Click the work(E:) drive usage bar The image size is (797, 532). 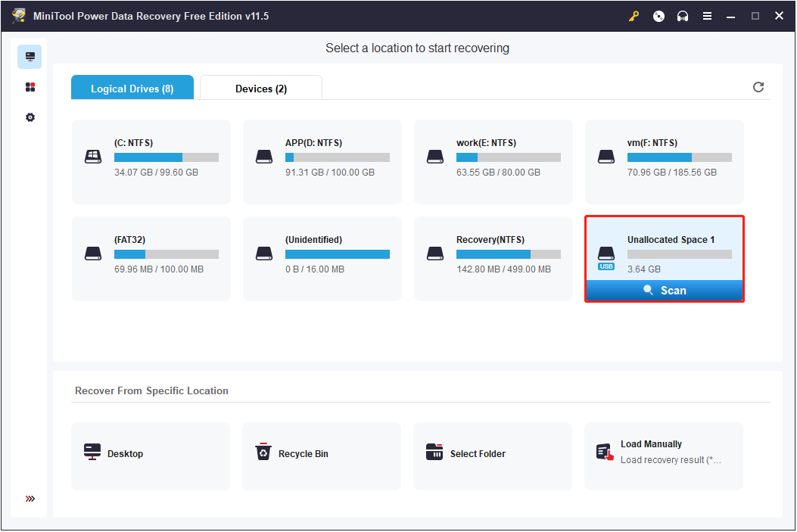[509, 157]
